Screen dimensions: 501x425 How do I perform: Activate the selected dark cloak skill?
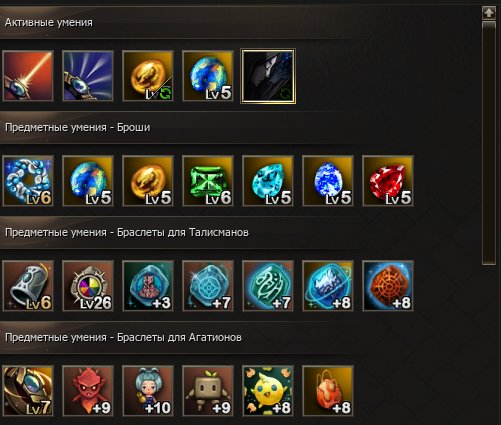click(x=268, y=76)
